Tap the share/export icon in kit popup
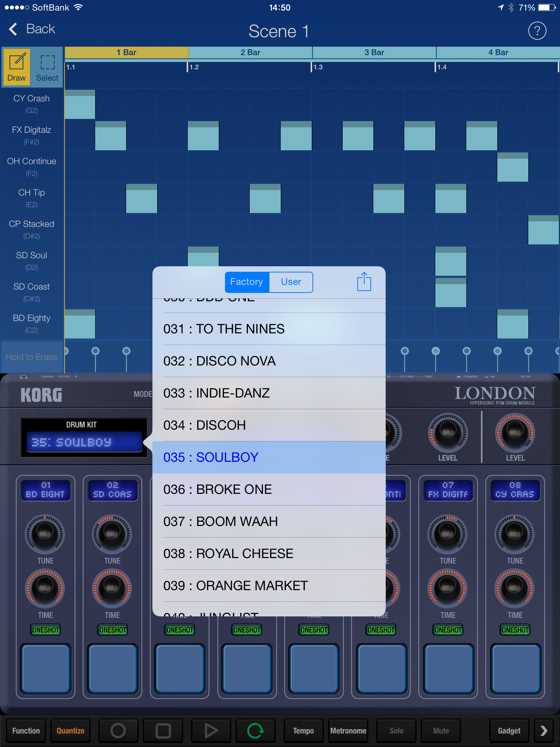This screenshot has width=560, height=747. tap(364, 282)
